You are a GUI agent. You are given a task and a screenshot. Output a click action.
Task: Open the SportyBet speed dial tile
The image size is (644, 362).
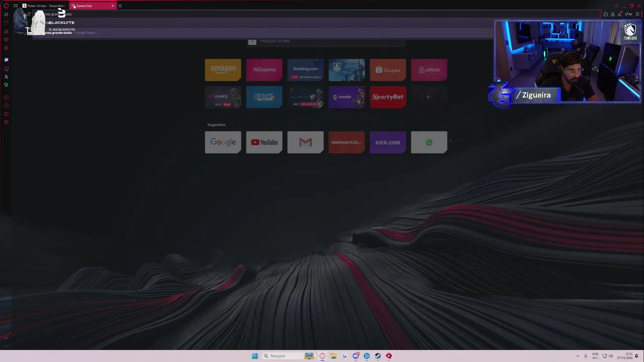388,97
